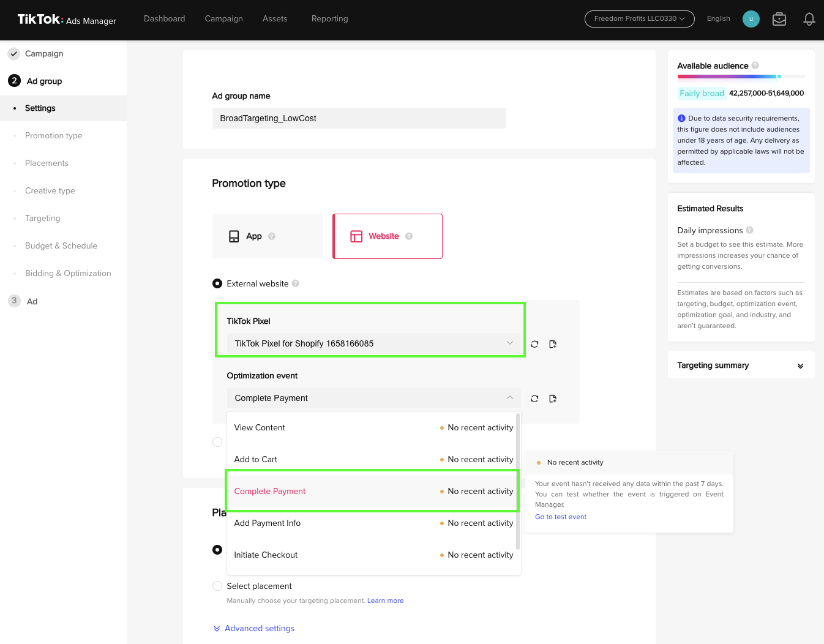Click the blue info icon in data notice
Screen dimensions: 824x644
681,118
